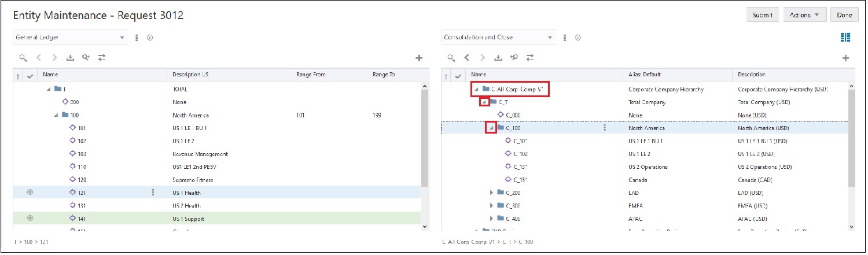Viewport: 868px width, 255px height.
Task: Collapse the C_T Total Company node
Action: [x=484, y=102]
